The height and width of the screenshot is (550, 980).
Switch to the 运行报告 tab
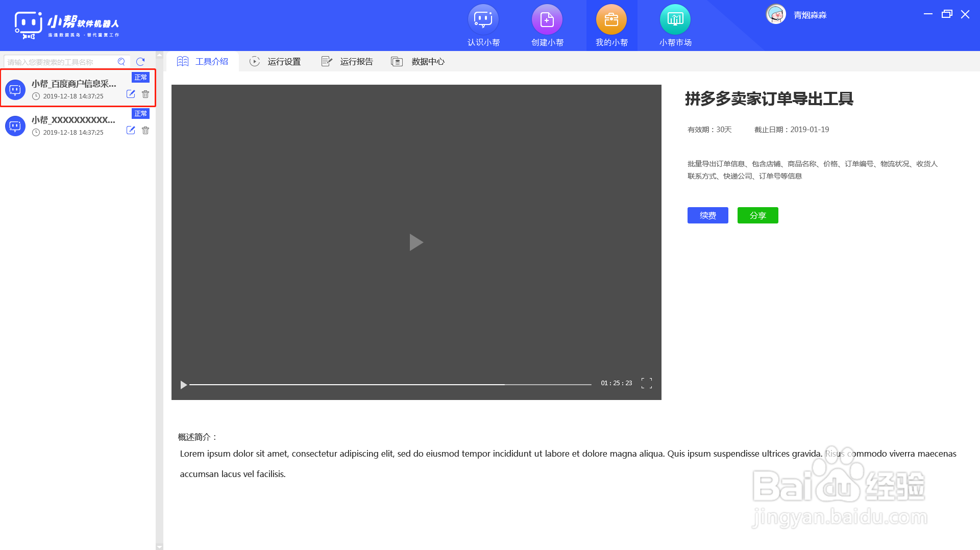(348, 61)
